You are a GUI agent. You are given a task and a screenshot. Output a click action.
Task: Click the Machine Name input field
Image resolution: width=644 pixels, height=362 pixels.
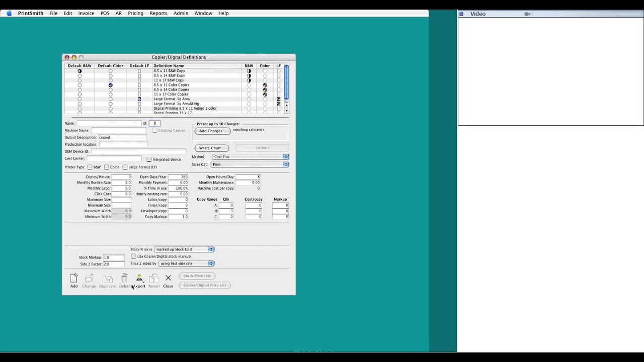[119, 130]
